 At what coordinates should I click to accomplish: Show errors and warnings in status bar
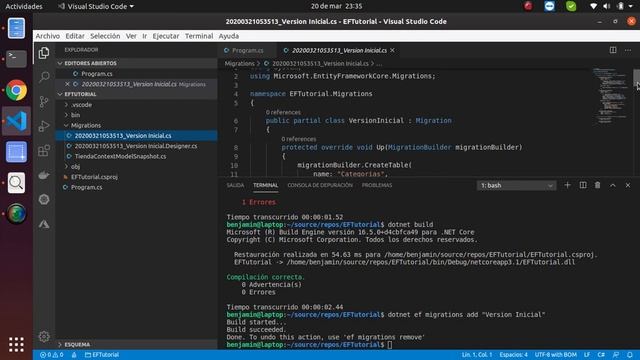[x=51, y=355]
